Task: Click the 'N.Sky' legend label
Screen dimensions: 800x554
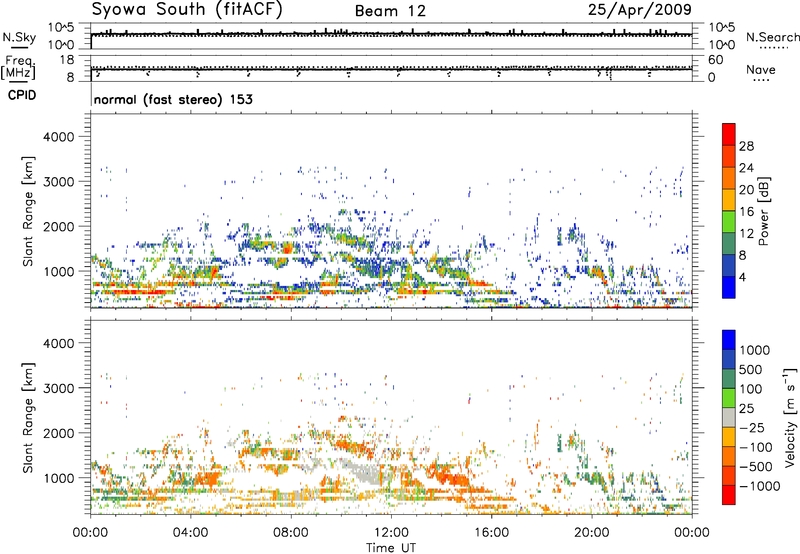Action: [19, 37]
